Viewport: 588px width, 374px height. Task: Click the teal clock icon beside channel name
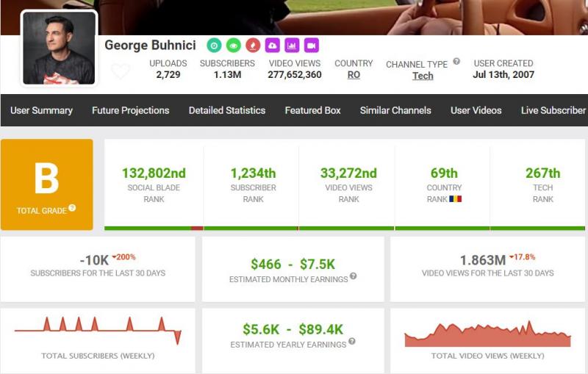pyautogui.click(x=213, y=45)
